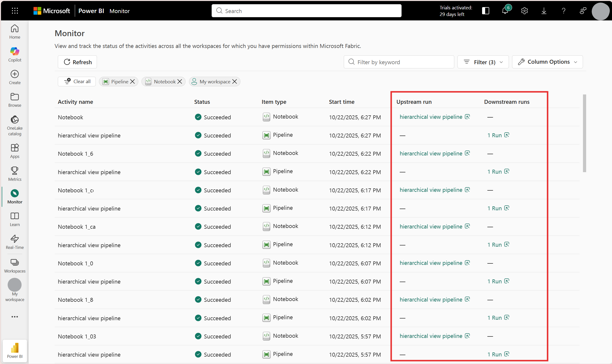Viewport: 612px width, 364px height.
Task: Remove the My workspace filter chip
Action: [235, 81]
